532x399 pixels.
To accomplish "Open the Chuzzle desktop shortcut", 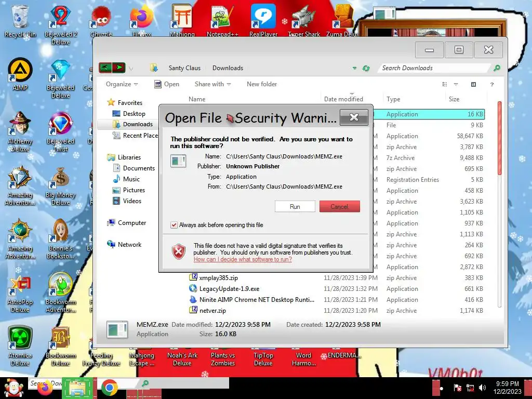I will tap(101, 21).
